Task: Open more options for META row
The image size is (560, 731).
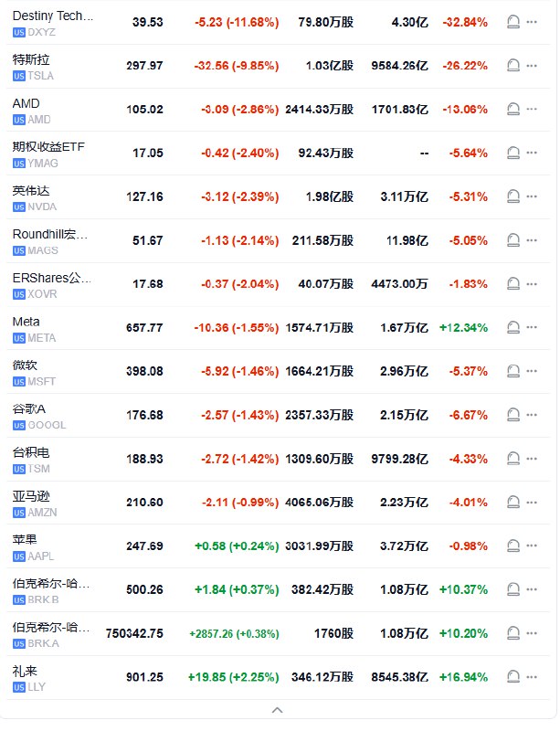Action: click(x=532, y=327)
